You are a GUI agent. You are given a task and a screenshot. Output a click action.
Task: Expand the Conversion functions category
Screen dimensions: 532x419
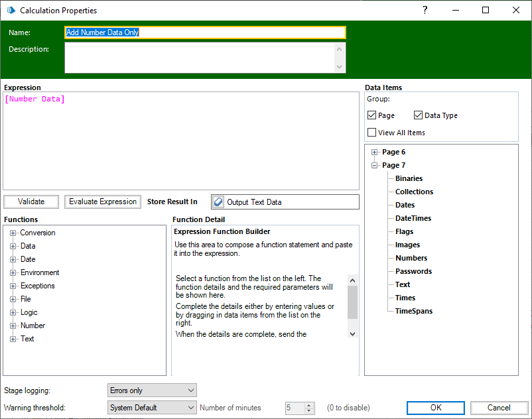pyautogui.click(x=13, y=233)
